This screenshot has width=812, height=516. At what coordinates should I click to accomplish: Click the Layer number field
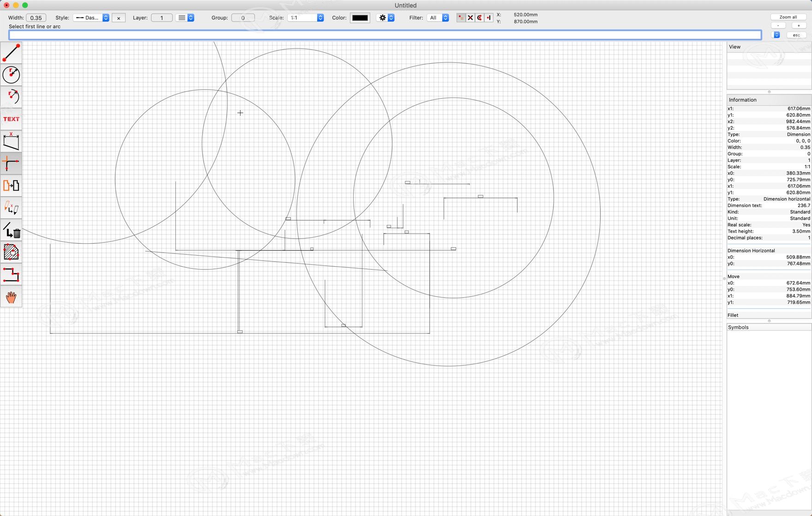(162, 18)
